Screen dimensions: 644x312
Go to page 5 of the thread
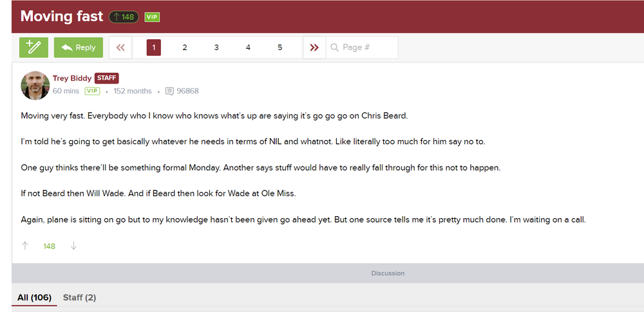coord(279,47)
